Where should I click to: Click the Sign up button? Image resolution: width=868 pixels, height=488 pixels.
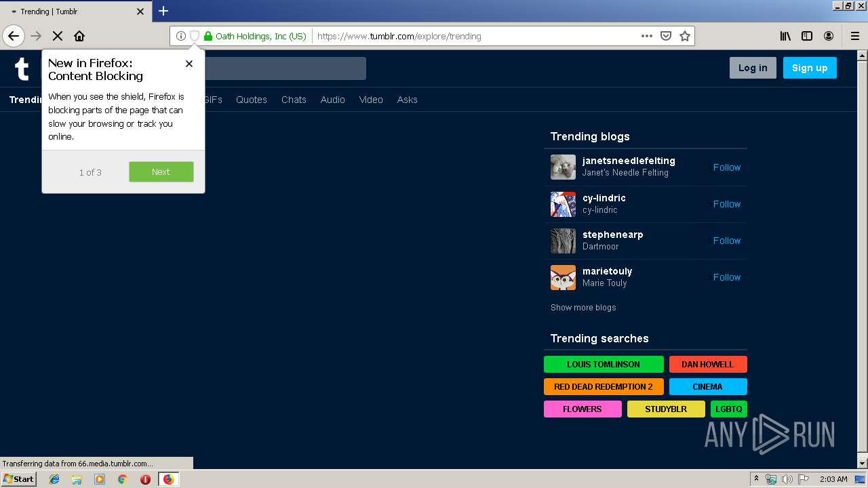[810, 68]
